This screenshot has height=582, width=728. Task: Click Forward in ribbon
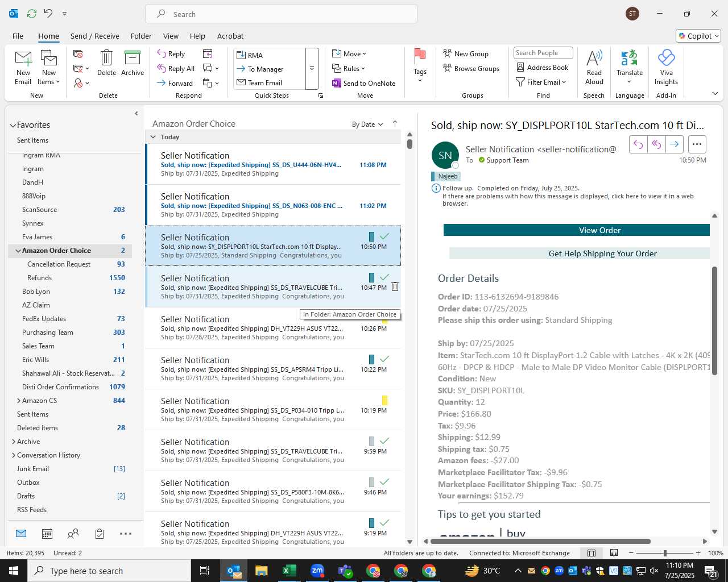[x=175, y=83]
